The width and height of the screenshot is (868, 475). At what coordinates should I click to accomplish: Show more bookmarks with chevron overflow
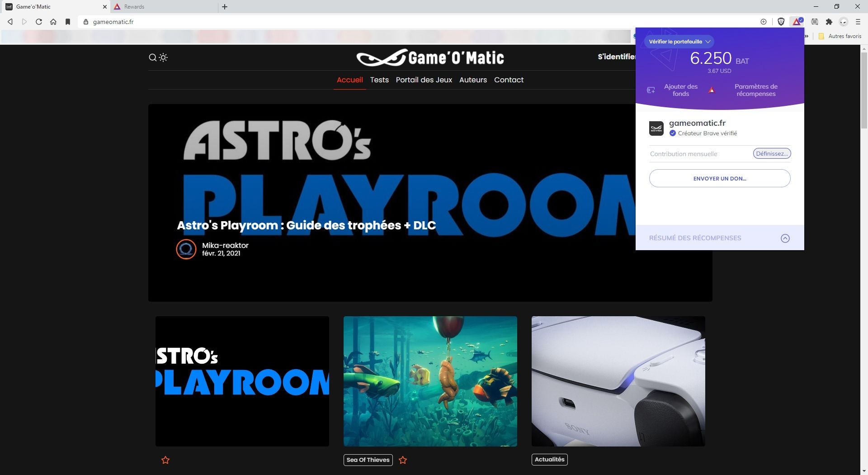tap(807, 36)
